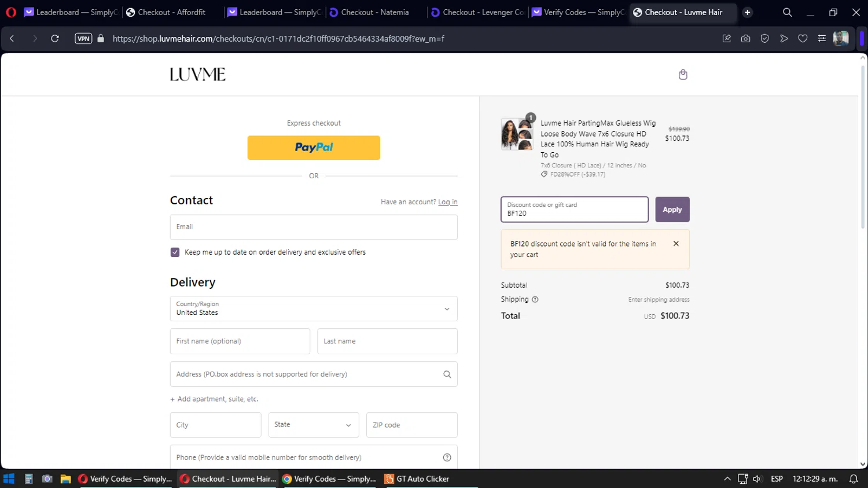Viewport: 868px width, 488px height.
Task: Switch to the Verify Codes — SimplyCodes browser tab
Action: pos(579,12)
